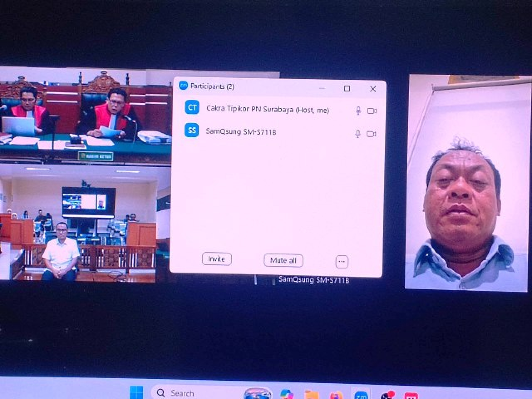532x399 pixels.
Task: Toggle SamQsung SM-S711B's microphone
Action: coord(358,133)
